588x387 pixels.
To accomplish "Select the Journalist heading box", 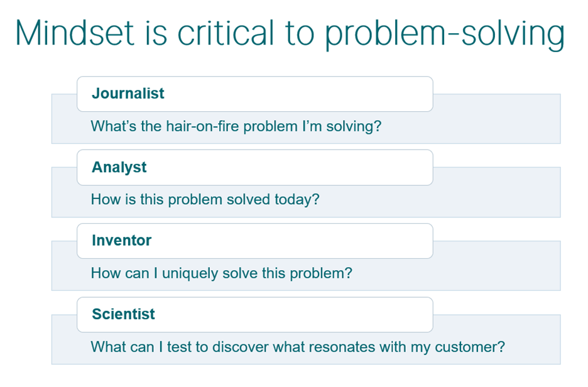I will [255, 94].
